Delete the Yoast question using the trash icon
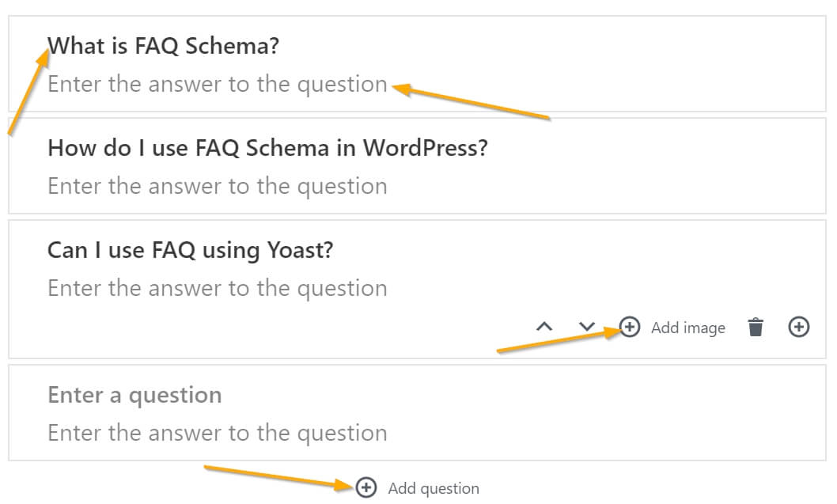Viewport: 837px width, 504px height. [756, 327]
